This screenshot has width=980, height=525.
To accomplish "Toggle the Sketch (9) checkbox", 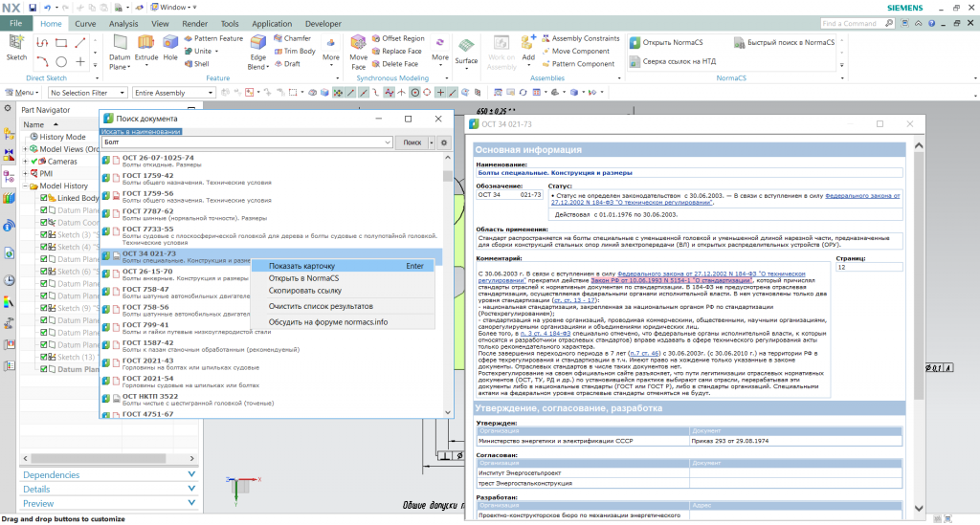I will (44, 308).
